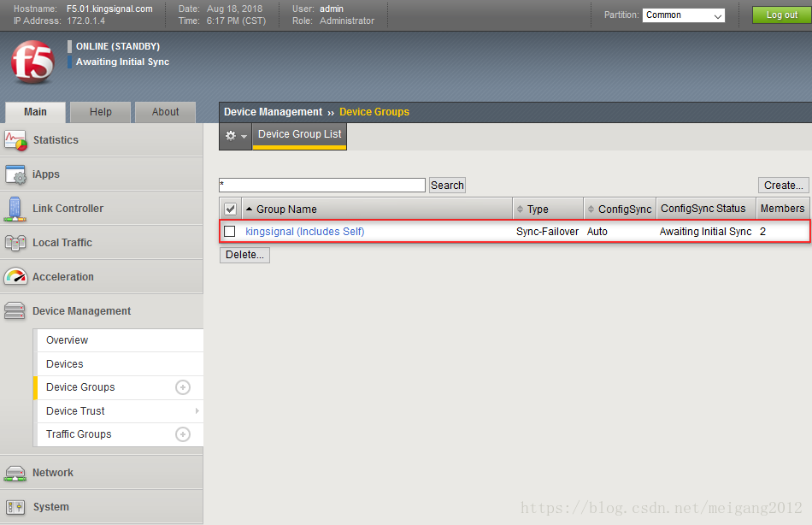Open Network menu section
The height and width of the screenshot is (525, 812).
click(102, 473)
